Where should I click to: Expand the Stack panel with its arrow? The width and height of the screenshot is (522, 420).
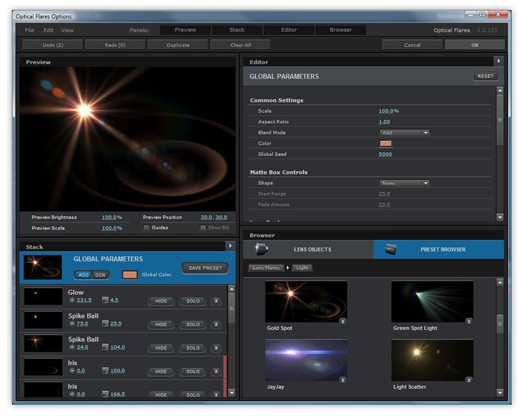231,246
